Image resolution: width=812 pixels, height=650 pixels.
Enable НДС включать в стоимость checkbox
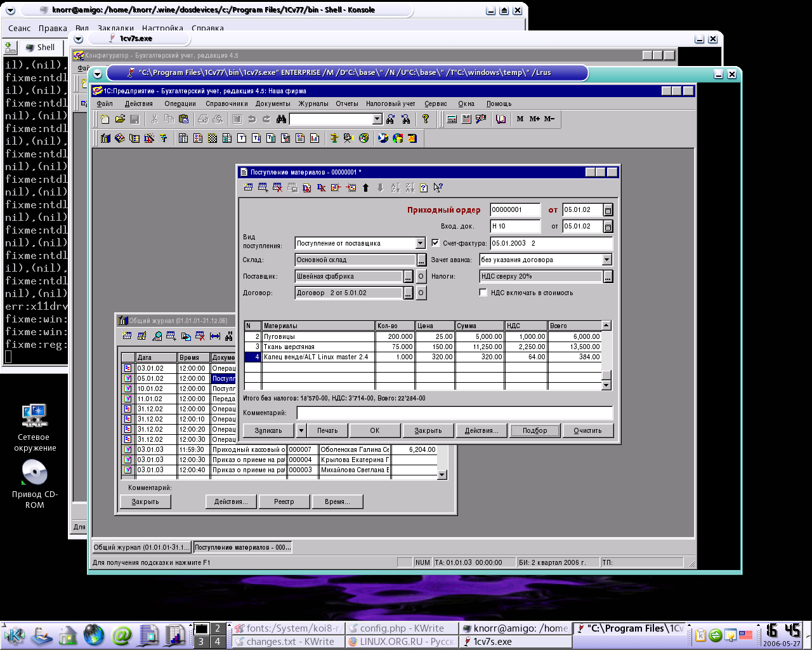point(483,293)
